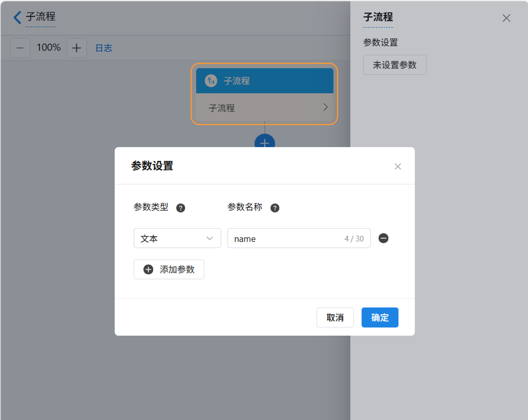
Task: Click the 取消 button
Action: click(x=335, y=317)
